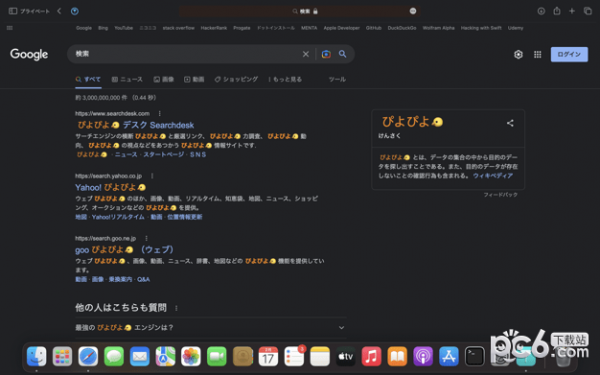Viewport: 600px width, 375px height.
Task: Click the ellipsis button in the address bar
Action: tap(412, 11)
